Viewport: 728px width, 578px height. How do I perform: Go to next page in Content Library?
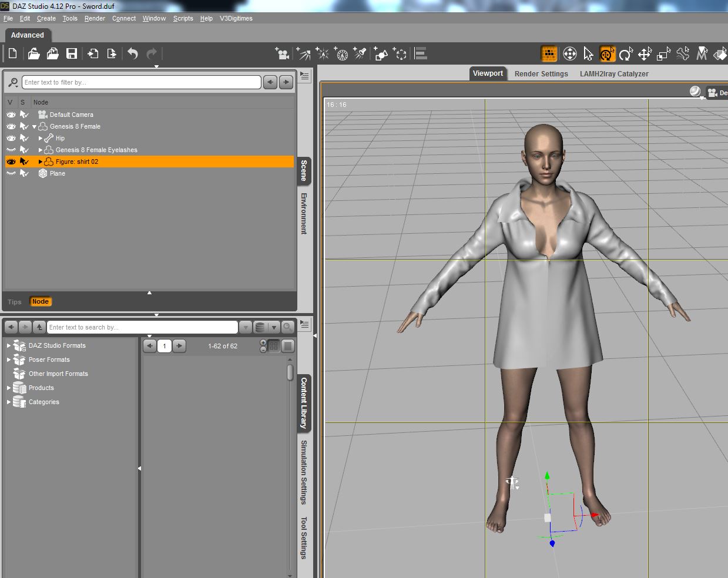click(180, 346)
